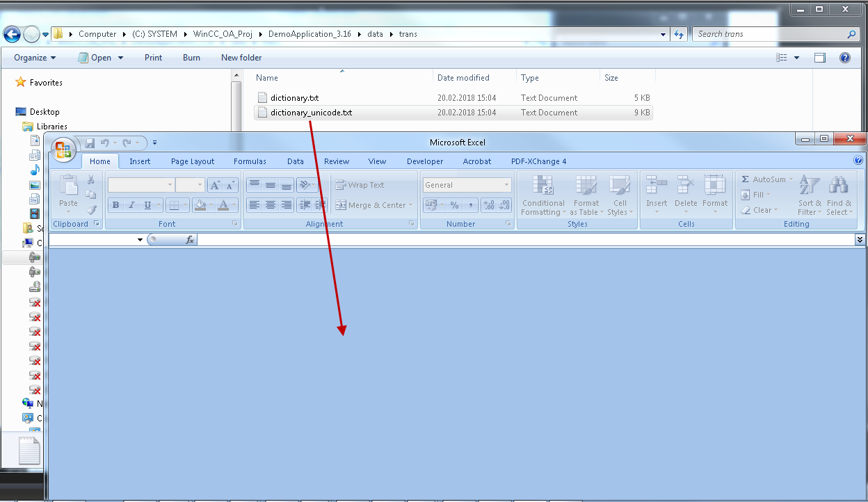Open Sort & Filter menu

(809, 195)
